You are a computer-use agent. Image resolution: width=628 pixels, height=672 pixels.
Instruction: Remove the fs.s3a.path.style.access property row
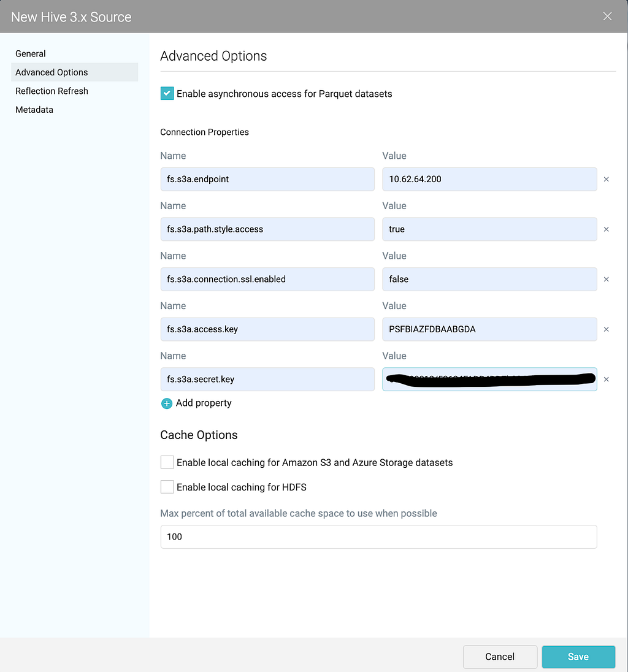606,229
